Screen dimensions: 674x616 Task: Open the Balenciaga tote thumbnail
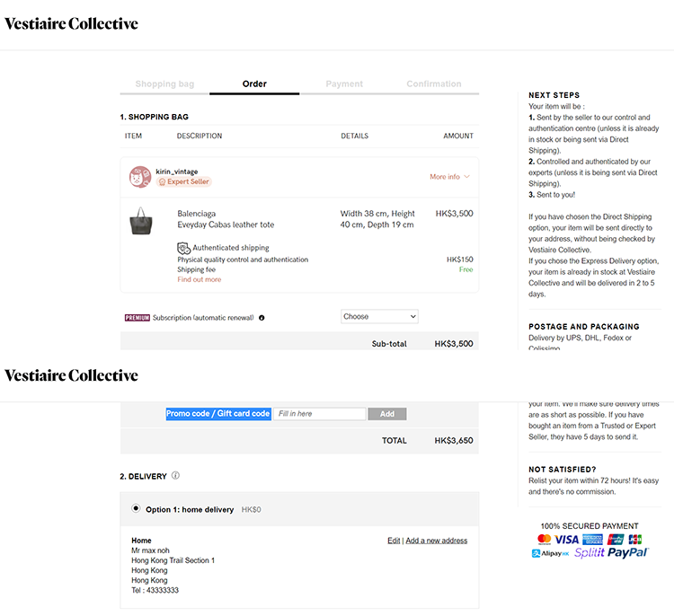pyautogui.click(x=141, y=221)
